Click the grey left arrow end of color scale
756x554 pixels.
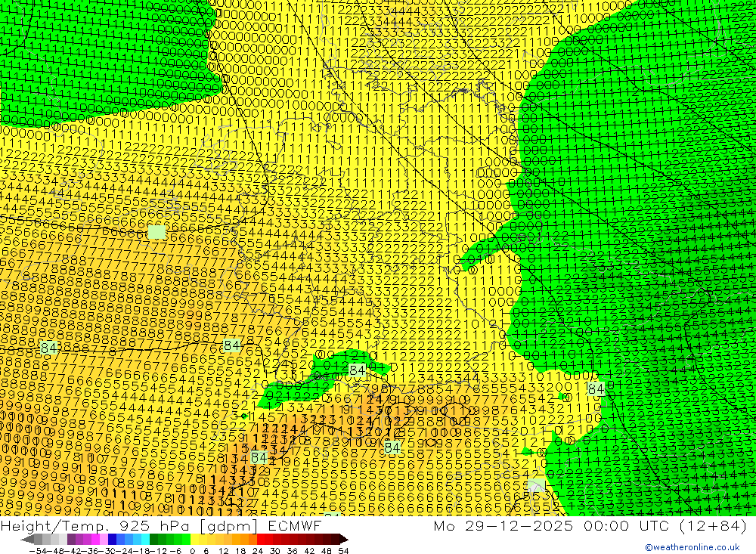(28, 540)
